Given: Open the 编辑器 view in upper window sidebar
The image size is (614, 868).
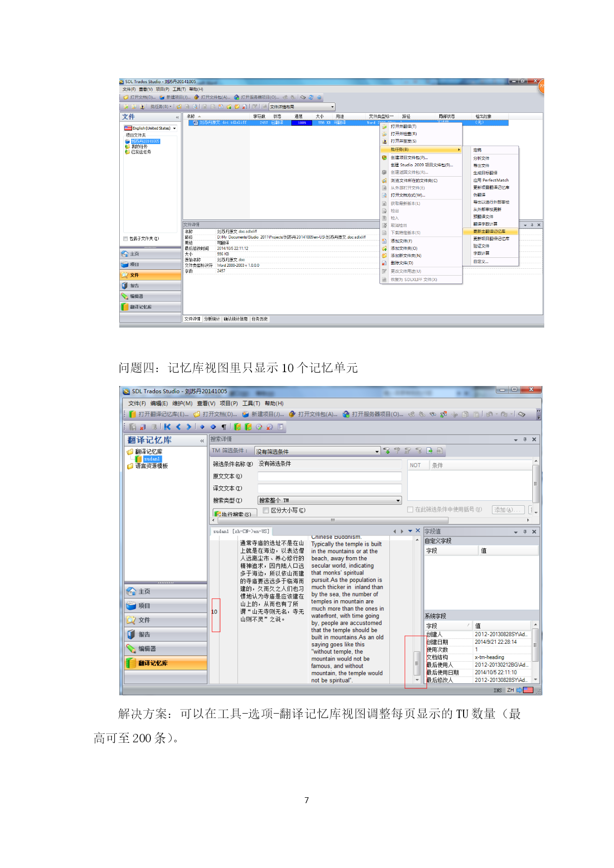Looking at the screenshot, I should click(150, 296).
